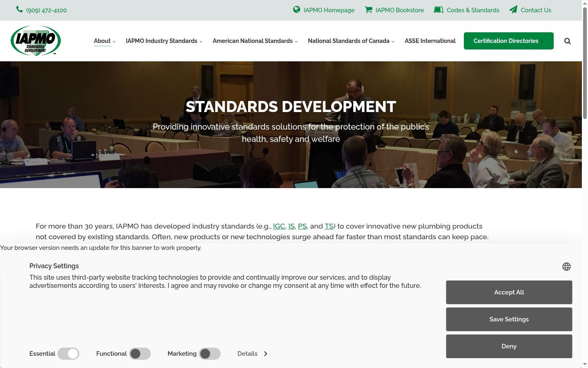The image size is (588, 368).
Task: Expand Details chevron in privacy banner
Action: tap(265, 354)
